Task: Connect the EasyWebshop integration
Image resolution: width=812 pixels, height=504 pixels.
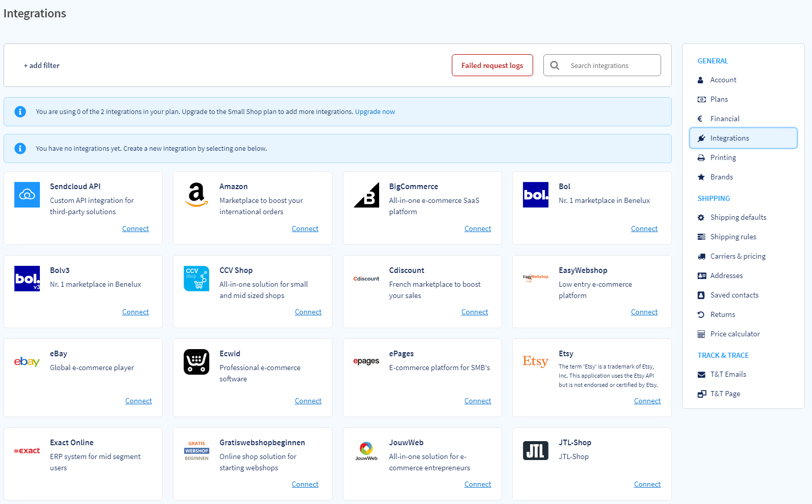Action: (644, 312)
